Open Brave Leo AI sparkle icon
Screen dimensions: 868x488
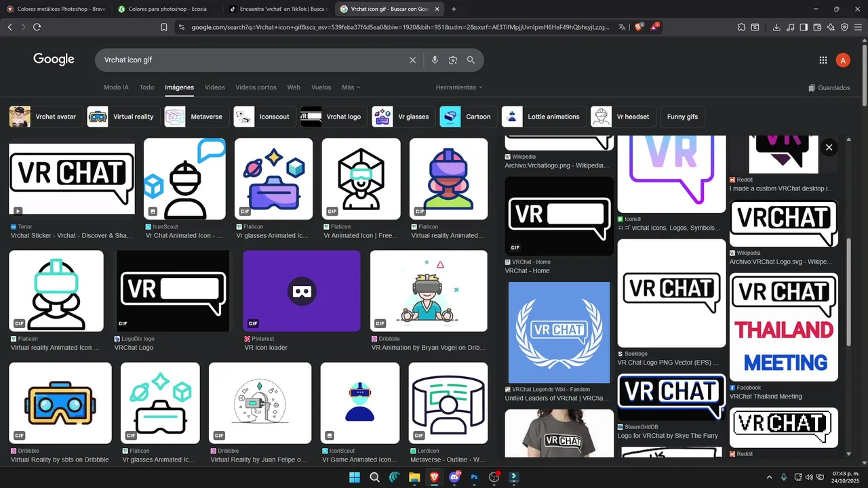(x=831, y=27)
